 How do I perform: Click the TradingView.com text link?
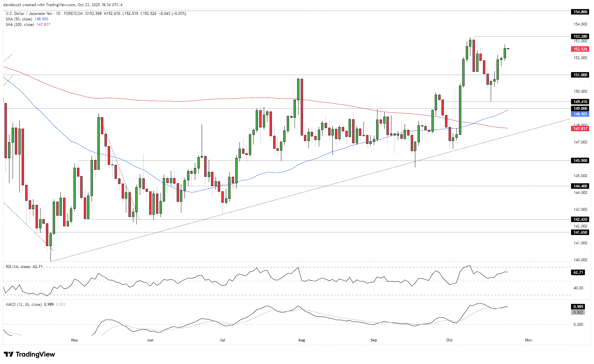tap(60, 5)
